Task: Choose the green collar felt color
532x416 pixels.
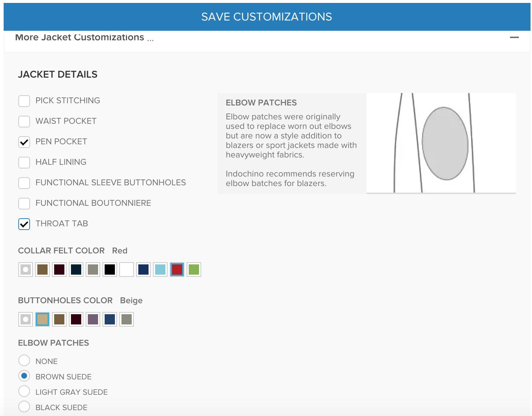Action: click(x=194, y=270)
